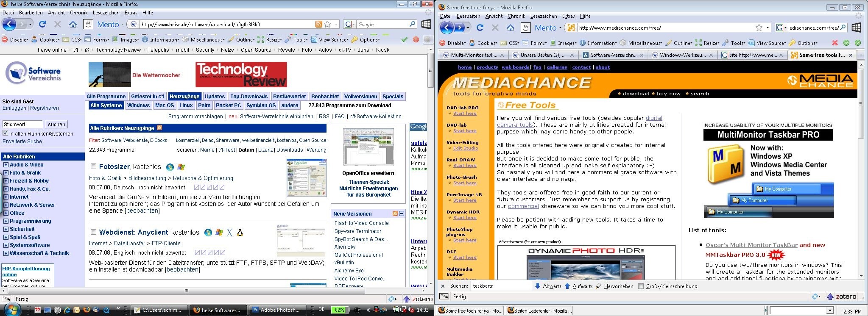Viewport: 868px width, 316px height.
Task: Toggle 'in allen Rubriken/Systemen' checkbox
Action: 6,133
